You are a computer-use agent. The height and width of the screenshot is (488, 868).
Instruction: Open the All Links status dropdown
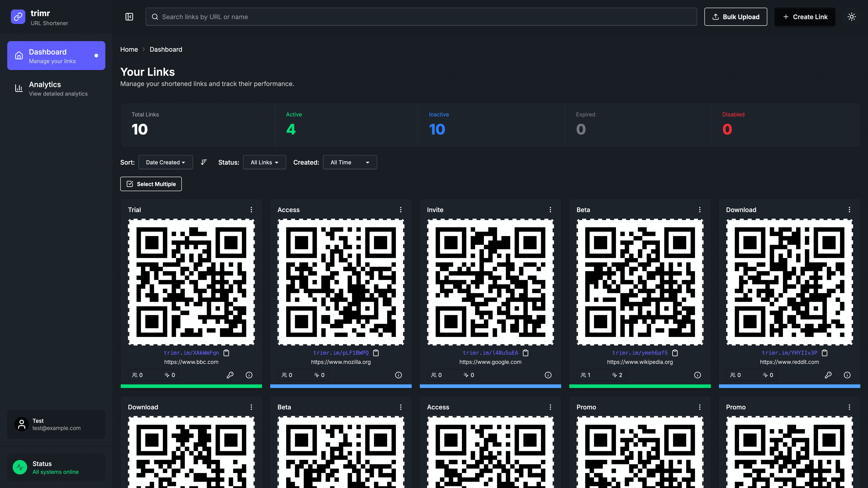(264, 162)
